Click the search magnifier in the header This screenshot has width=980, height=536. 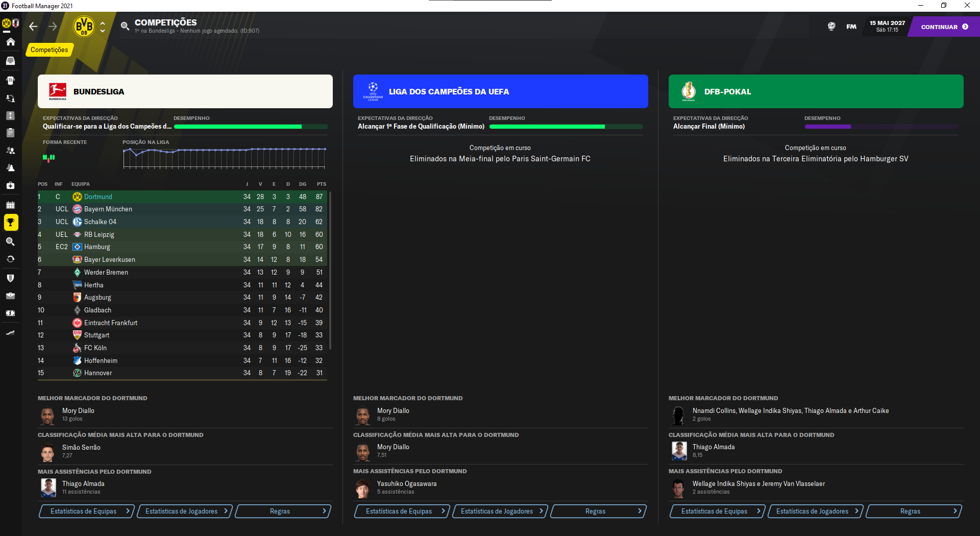[x=125, y=26]
